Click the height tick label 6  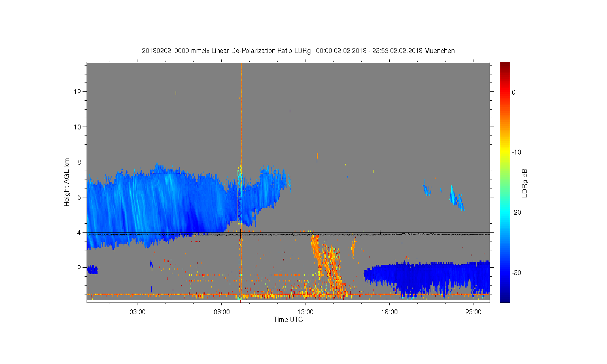pyautogui.click(x=79, y=197)
